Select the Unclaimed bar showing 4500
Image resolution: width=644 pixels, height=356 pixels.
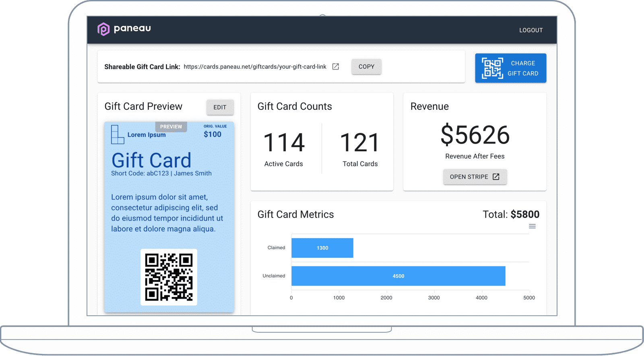pyautogui.click(x=398, y=276)
